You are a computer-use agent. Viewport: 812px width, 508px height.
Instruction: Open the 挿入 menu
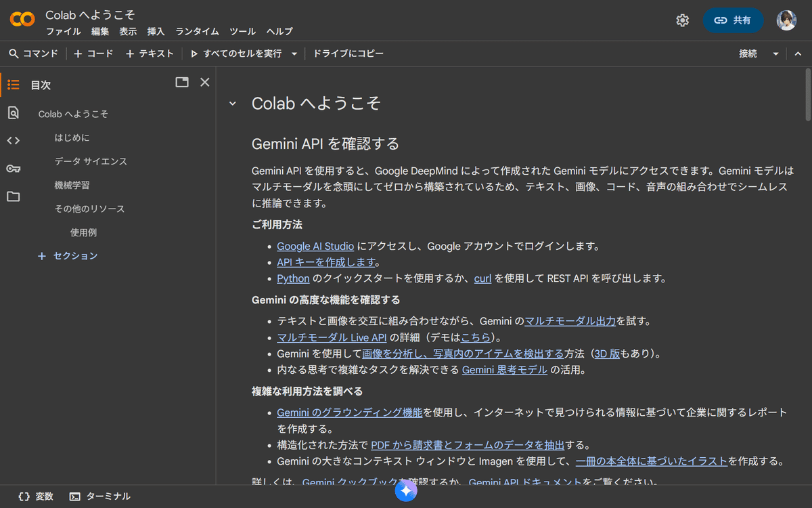coord(156,32)
